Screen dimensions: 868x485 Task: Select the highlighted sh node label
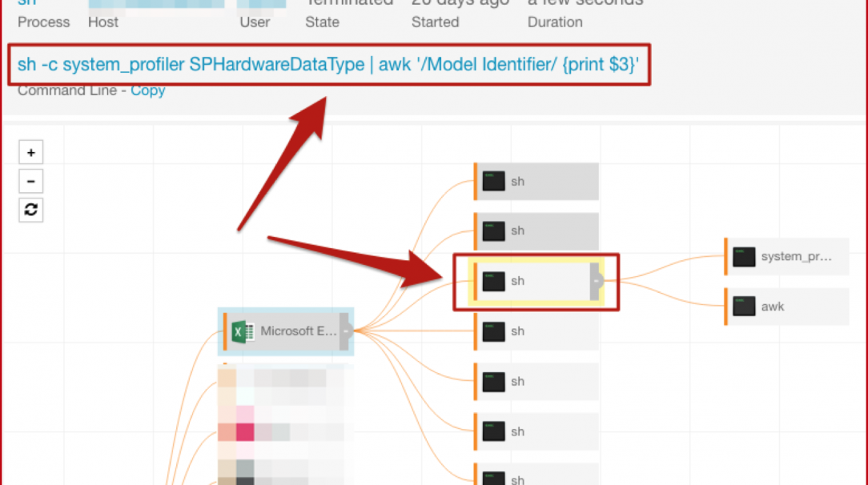[x=518, y=281]
